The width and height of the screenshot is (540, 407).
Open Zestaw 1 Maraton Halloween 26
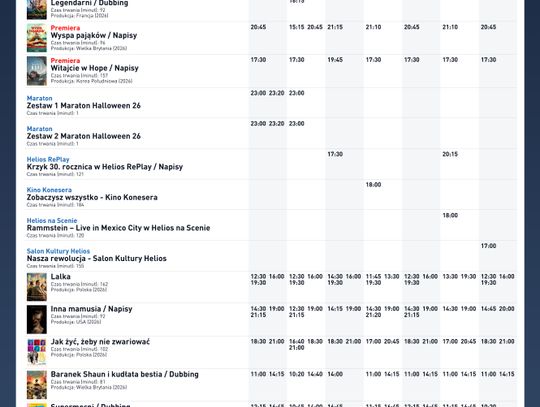(84, 106)
